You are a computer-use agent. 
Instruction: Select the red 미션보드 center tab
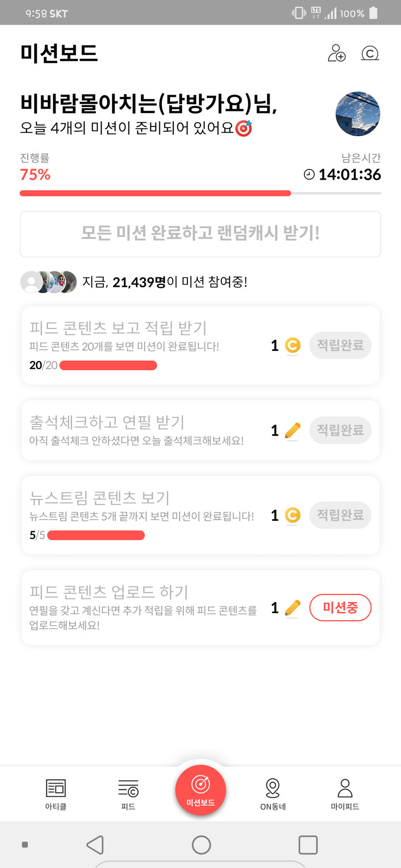(200, 790)
